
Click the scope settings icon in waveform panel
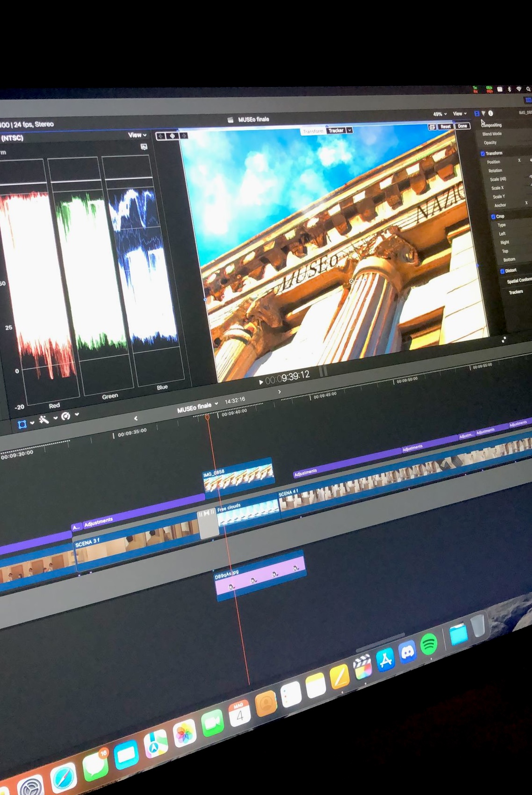pyautogui.click(x=144, y=146)
